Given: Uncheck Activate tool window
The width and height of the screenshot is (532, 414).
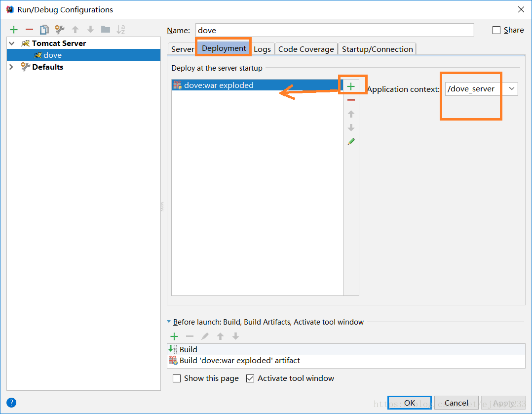Looking at the screenshot, I should (x=250, y=378).
